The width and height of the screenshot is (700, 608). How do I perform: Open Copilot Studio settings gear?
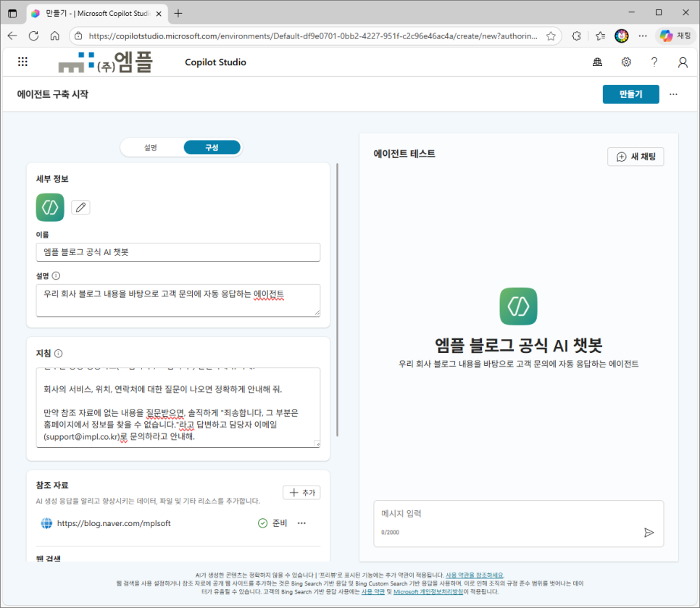tap(626, 62)
